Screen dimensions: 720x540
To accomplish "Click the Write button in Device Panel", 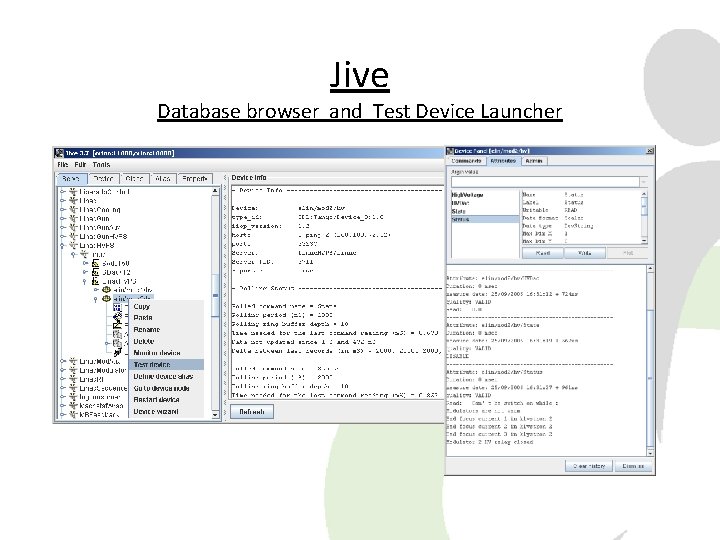I will click(x=585, y=253).
